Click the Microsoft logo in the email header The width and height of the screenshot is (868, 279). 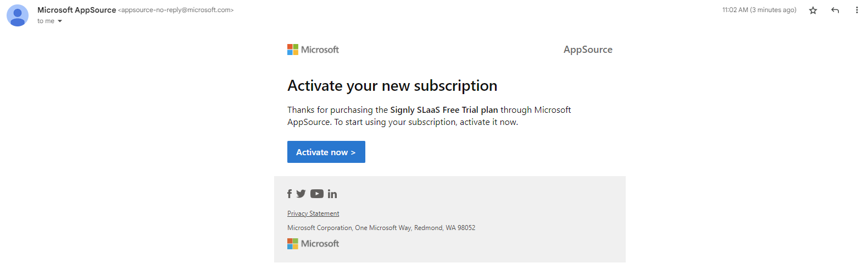pos(313,50)
